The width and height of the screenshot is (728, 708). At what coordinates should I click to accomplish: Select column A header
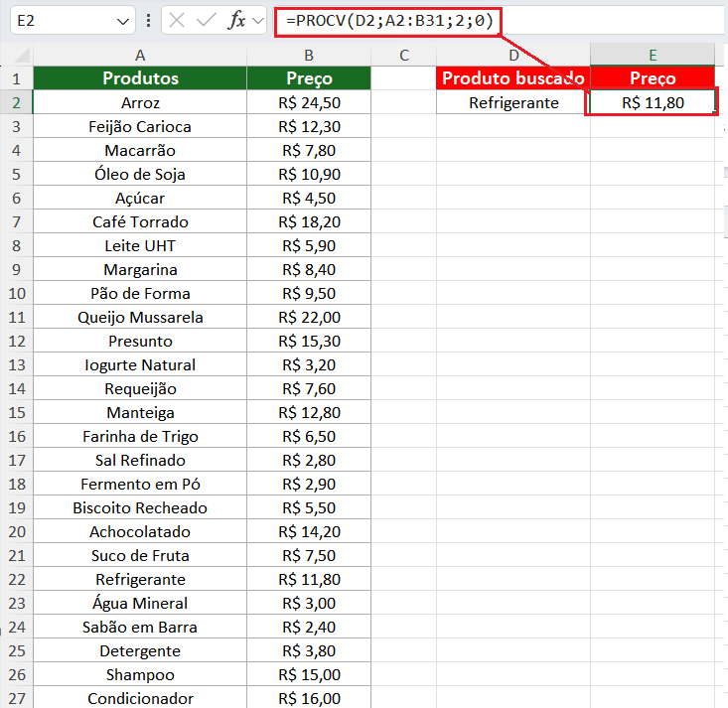coord(140,56)
